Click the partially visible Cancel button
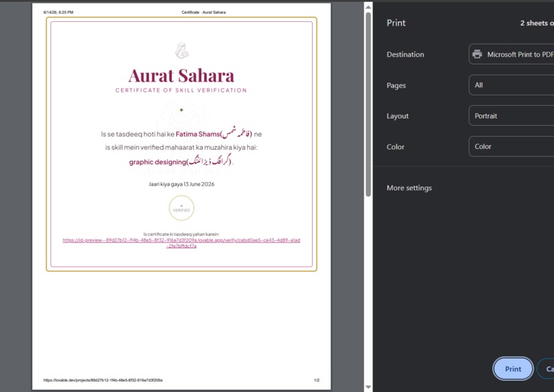 click(x=546, y=369)
